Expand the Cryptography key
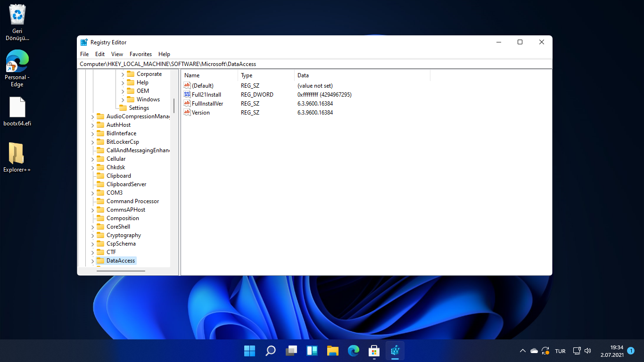Image resolution: width=644 pixels, height=362 pixels. [x=92, y=235]
